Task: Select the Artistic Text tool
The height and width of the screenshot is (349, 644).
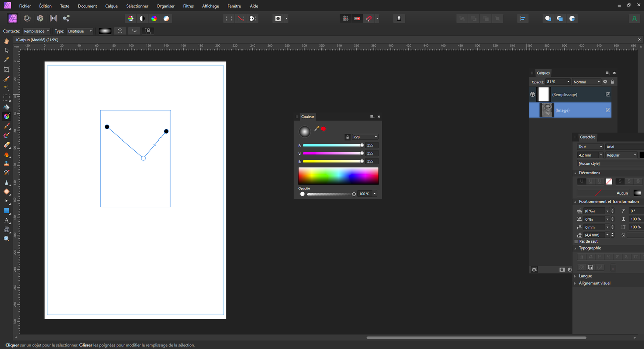Action: pos(7,220)
